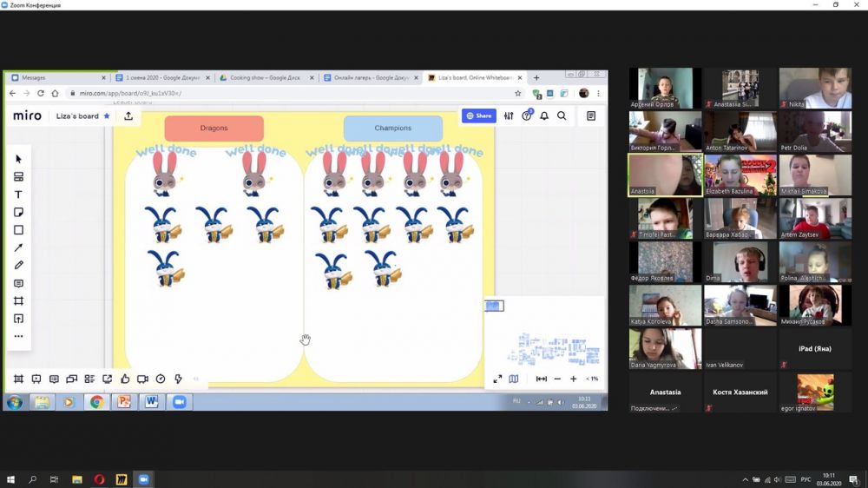Bookmark this page with star icon
The width and height of the screenshot is (868, 488).
(517, 93)
